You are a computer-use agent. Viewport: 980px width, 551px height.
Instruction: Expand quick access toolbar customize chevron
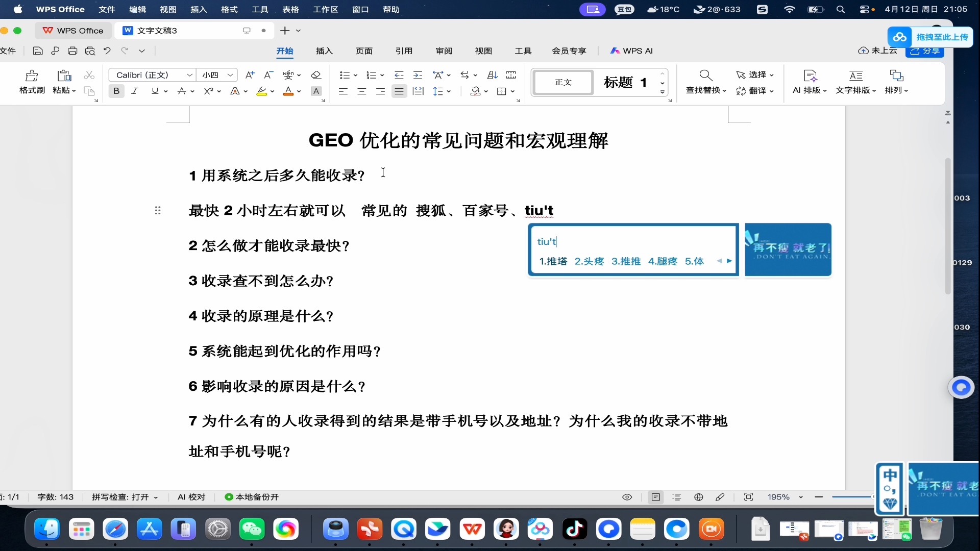(x=142, y=51)
